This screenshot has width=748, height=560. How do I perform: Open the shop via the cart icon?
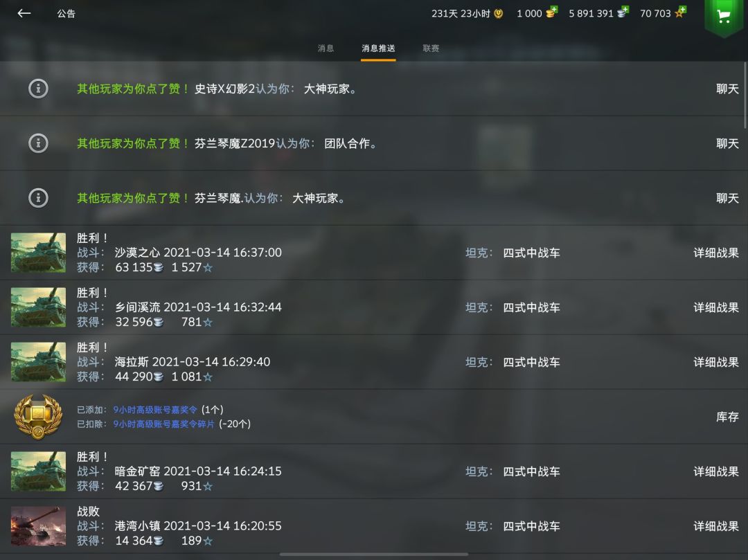pos(724,17)
